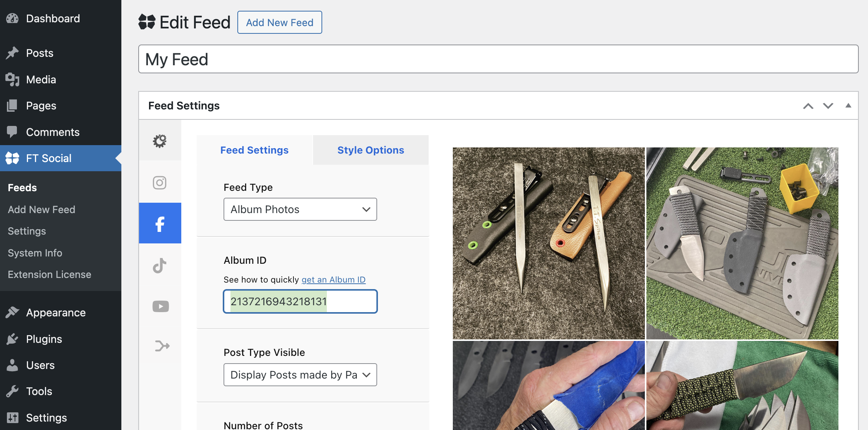Open Appearance menu item
Screen dimensions: 868x430
click(x=61, y=313)
